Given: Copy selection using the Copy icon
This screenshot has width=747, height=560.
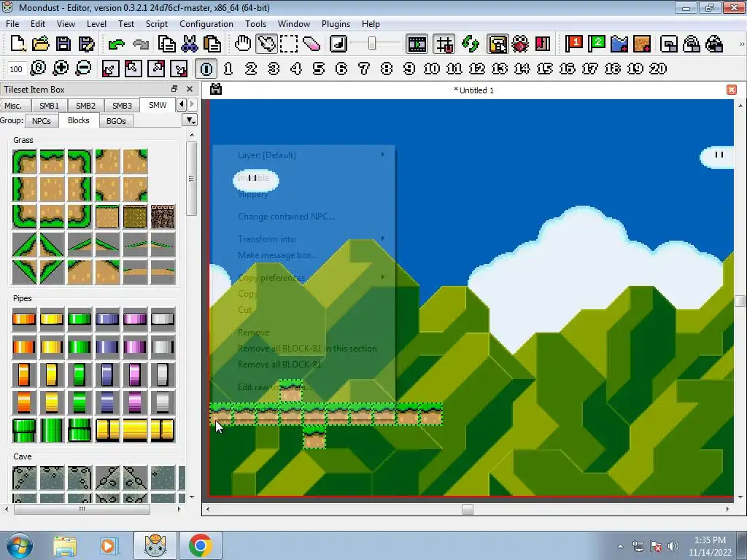Looking at the screenshot, I should pyautogui.click(x=167, y=44).
